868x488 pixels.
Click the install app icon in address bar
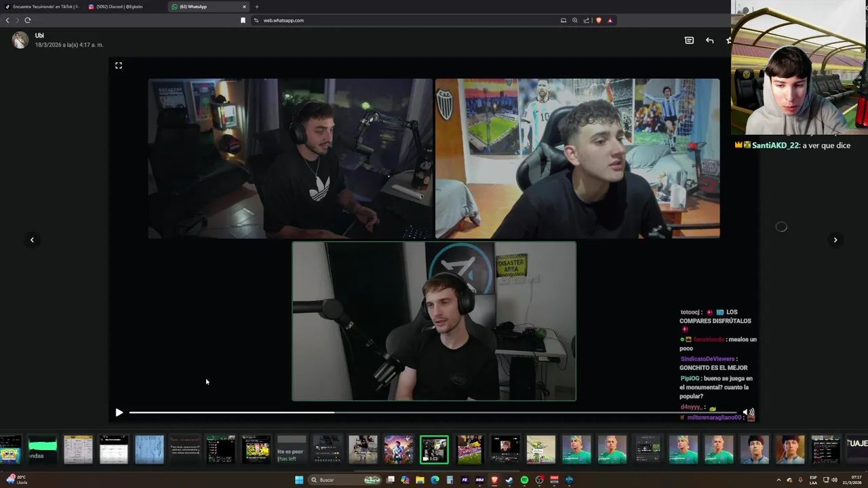pos(564,20)
